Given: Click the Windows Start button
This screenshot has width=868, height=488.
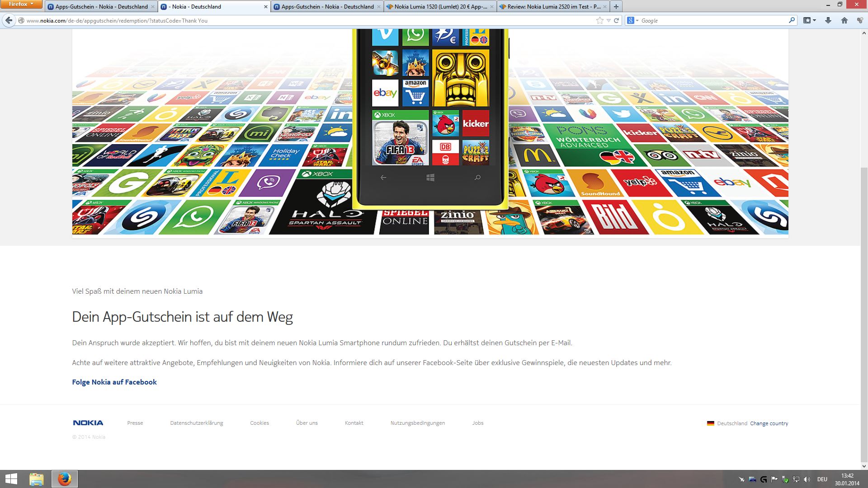Looking at the screenshot, I should pyautogui.click(x=11, y=479).
